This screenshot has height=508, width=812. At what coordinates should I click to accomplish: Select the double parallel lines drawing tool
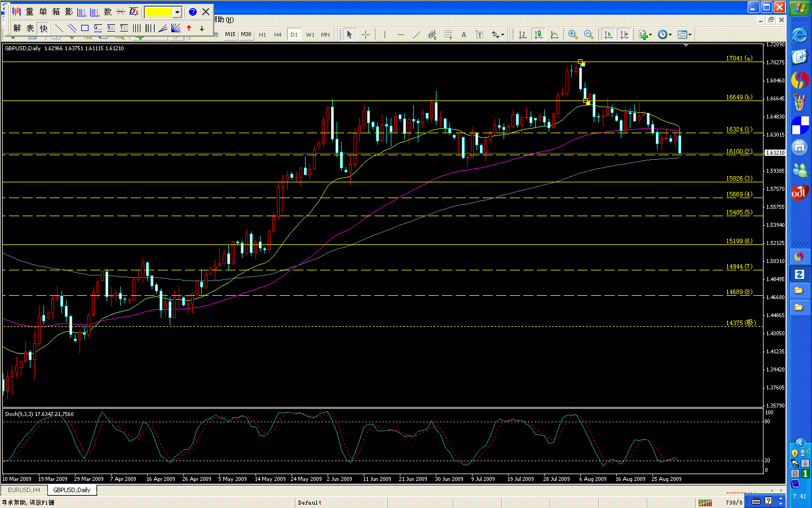(x=72, y=28)
